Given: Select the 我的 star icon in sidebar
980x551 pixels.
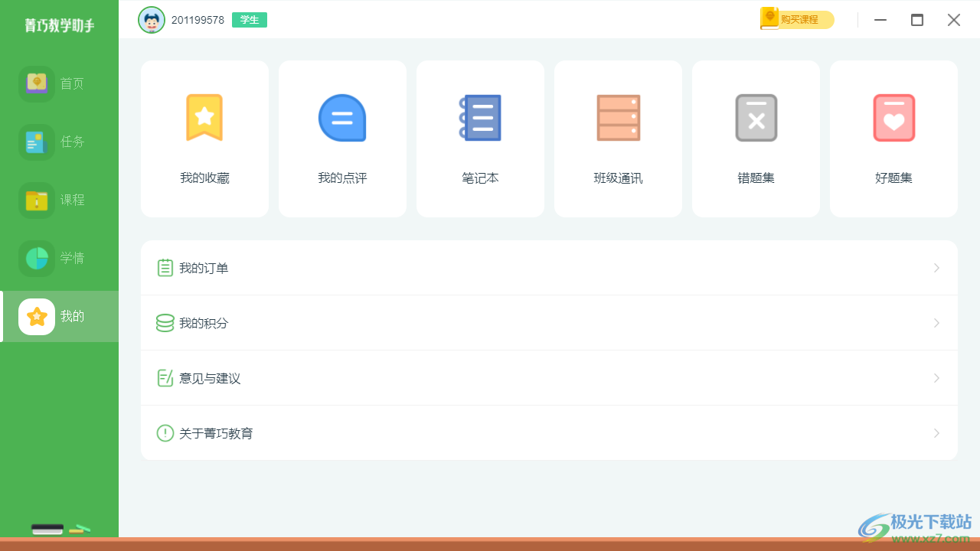Looking at the screenshot, I should pyautogui.click(x=37, y=316).
